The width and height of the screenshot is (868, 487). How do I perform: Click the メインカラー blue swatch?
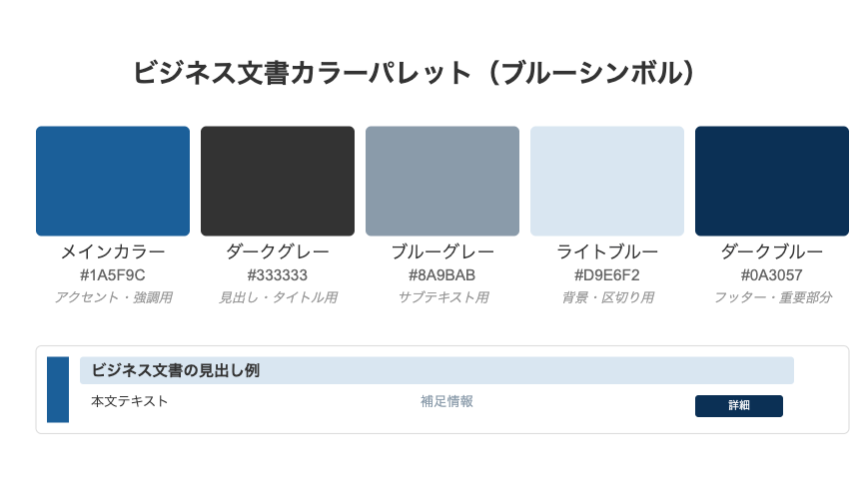[x=113, y=181]
